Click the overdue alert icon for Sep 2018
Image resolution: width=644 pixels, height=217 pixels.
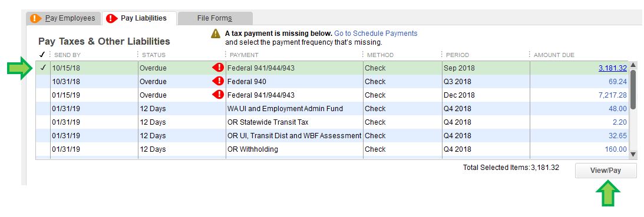218,68
